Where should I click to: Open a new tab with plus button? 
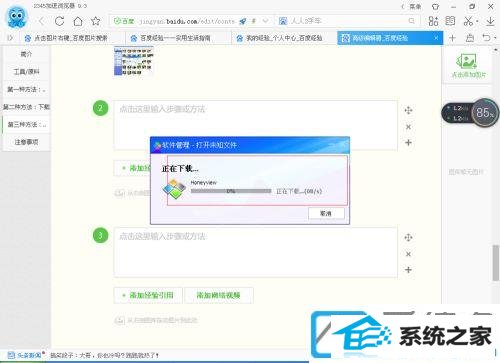coord(452,38)
